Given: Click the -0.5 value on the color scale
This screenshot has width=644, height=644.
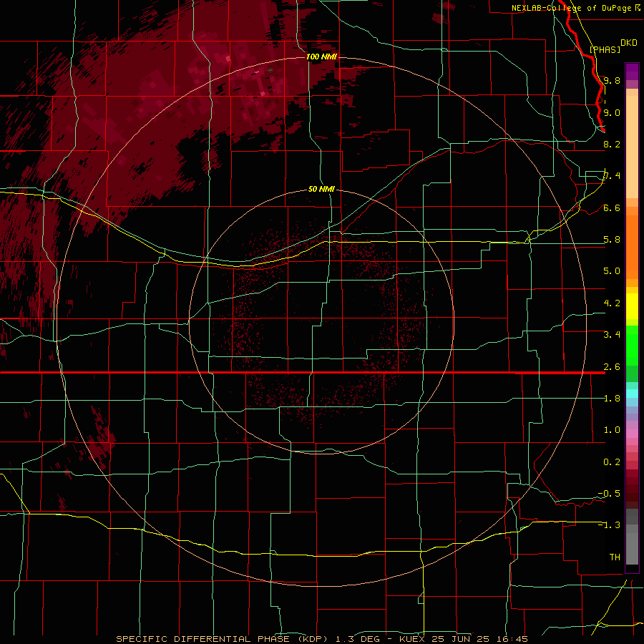Looking at the screenshot, I should (x=609, y=493).
